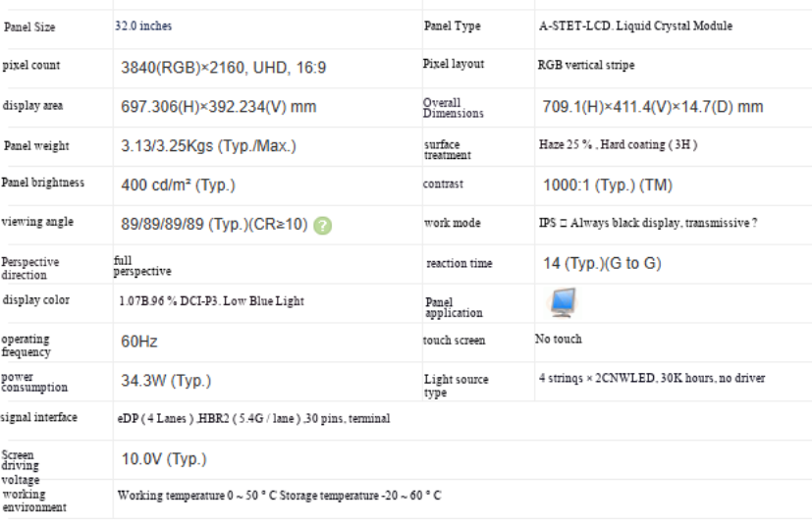This screenshot has width=812, height=529.
Task: Click the 34.3W power consumption value
Action: pyautogui.click(x=166, y=381)
